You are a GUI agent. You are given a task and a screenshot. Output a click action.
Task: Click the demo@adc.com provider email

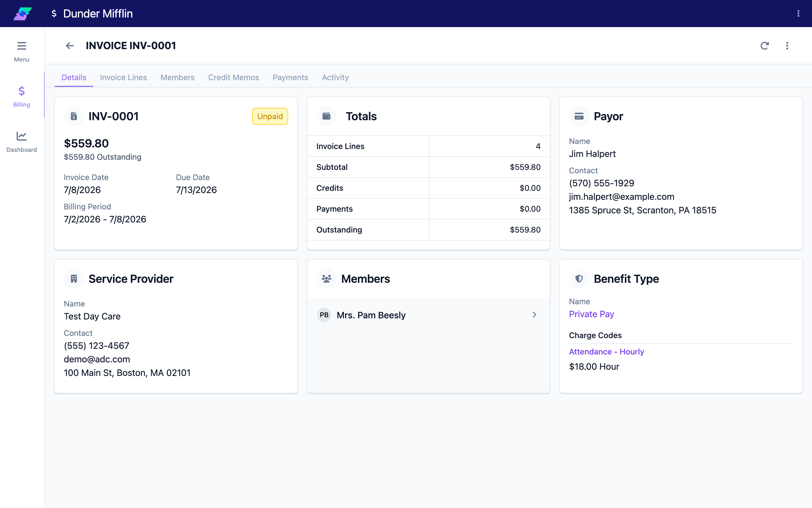pos(97,359)
